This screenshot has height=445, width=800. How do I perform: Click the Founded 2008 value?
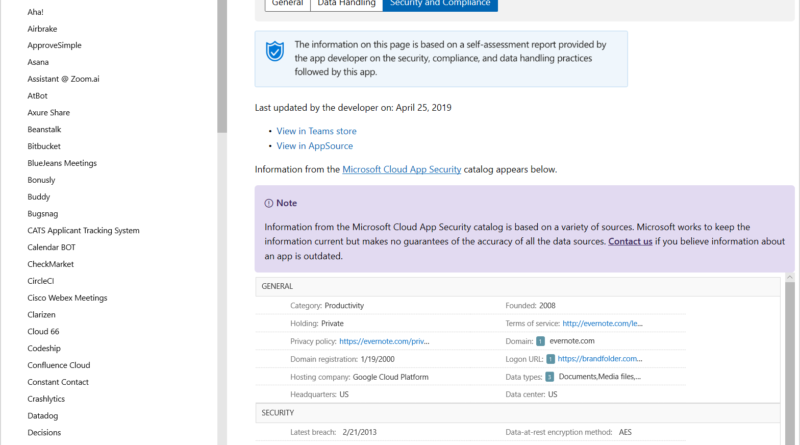coord(547,306)
